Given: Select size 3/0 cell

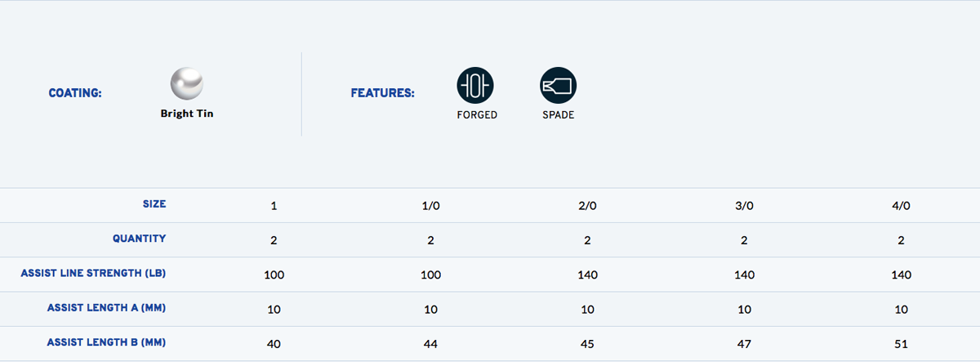Looking at the screenshot, I should [x=744, y=206].
